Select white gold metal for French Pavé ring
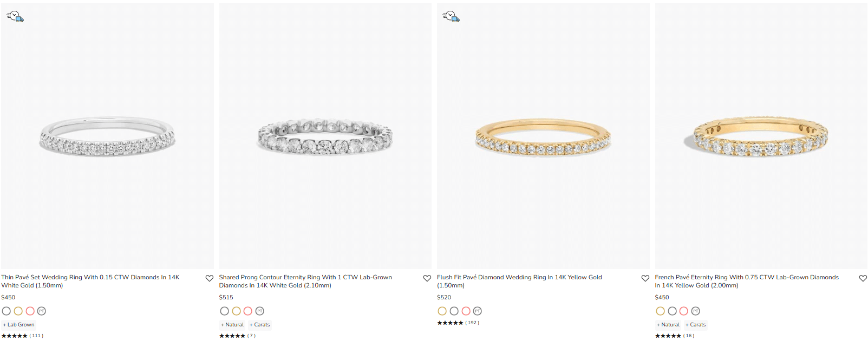 pyautogui.click(x=672, y=311)
